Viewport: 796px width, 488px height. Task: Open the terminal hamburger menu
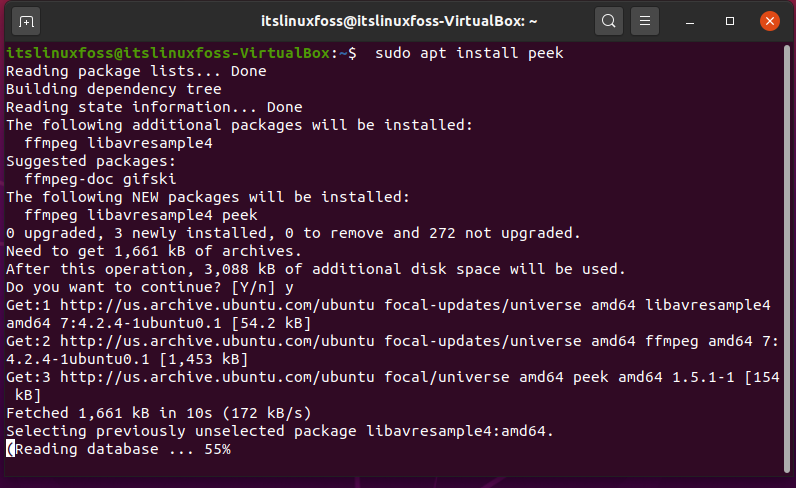click(645, 21)
